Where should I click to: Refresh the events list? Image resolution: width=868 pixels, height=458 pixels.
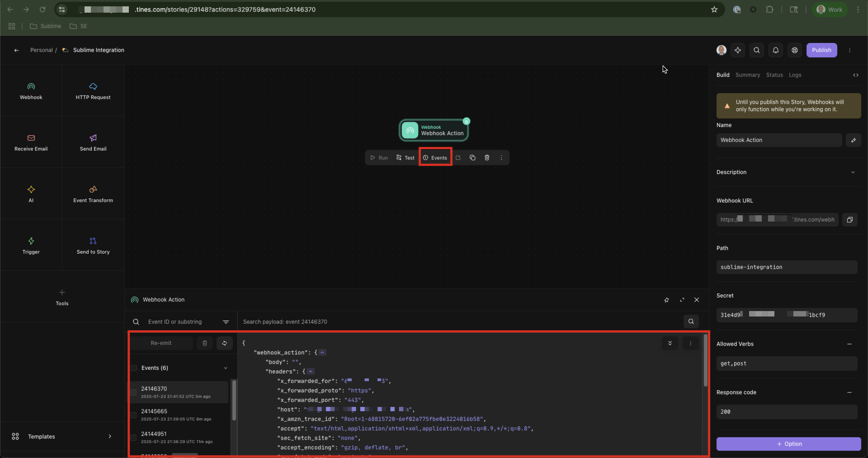pyautogui.click(x=224, y=343)
